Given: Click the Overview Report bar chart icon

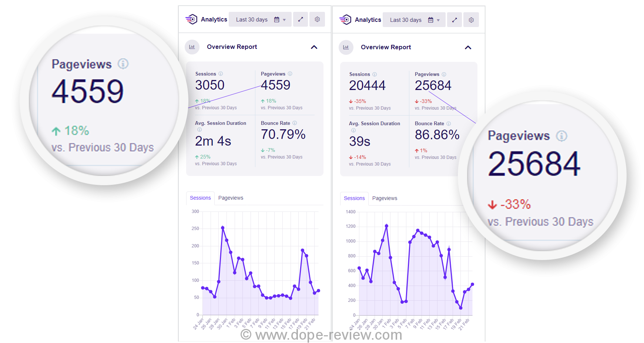Looking at the screenshot, I should pos(192,47).
